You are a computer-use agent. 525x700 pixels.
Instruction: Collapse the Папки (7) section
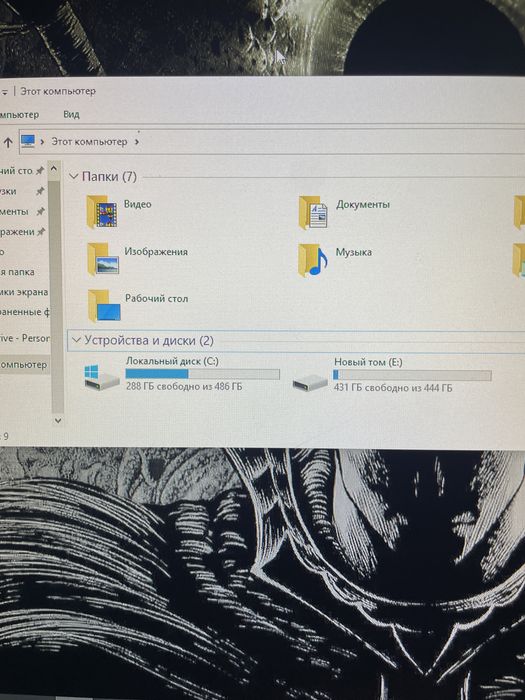(x=74, y=176)
